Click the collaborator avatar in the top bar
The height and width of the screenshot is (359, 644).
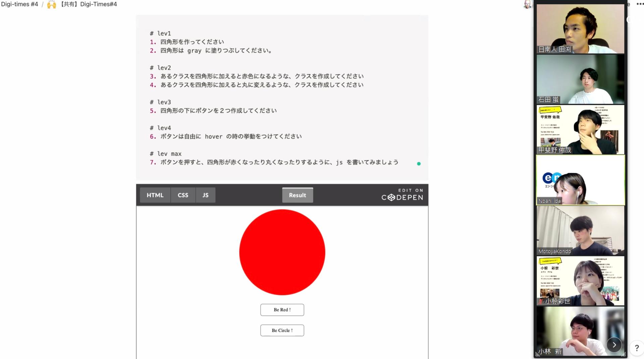[527, 4]
